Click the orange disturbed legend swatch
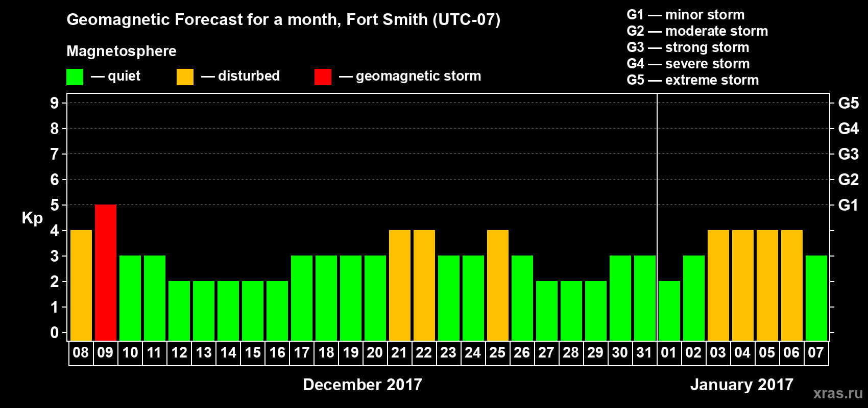The height and width of the screenshot is (408, 868). 185,77
